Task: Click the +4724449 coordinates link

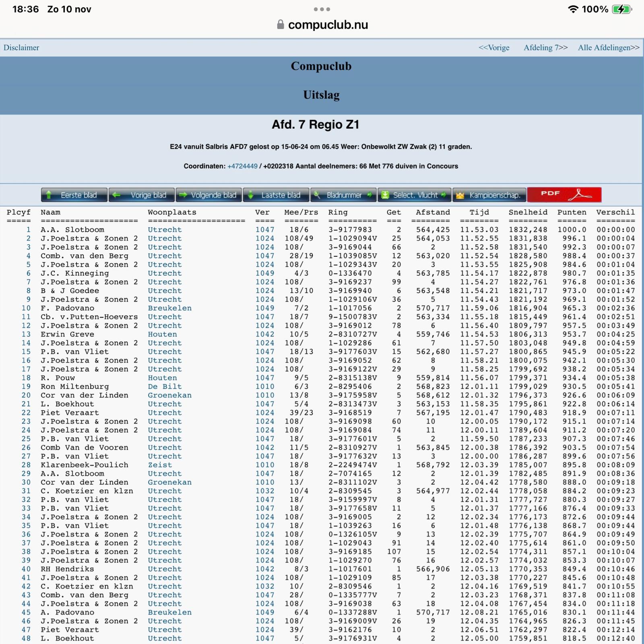Action: coord(242,166)
